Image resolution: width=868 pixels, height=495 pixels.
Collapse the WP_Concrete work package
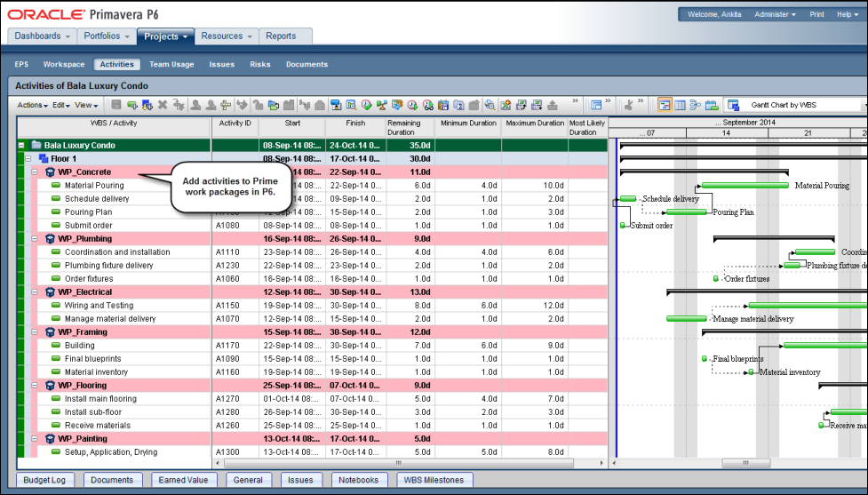pyautogui.click(x=36, y=172)
